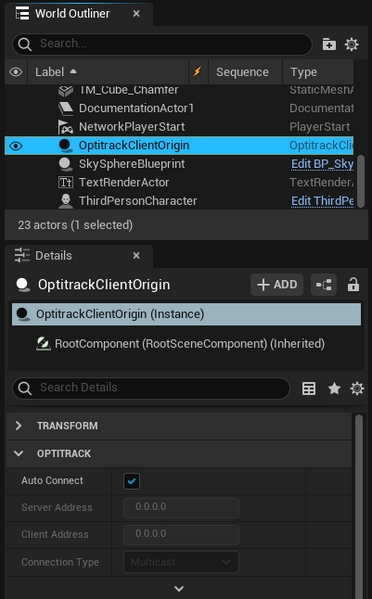Click the Search Details input field
The image size is (372, 599).
coord(151,388)
